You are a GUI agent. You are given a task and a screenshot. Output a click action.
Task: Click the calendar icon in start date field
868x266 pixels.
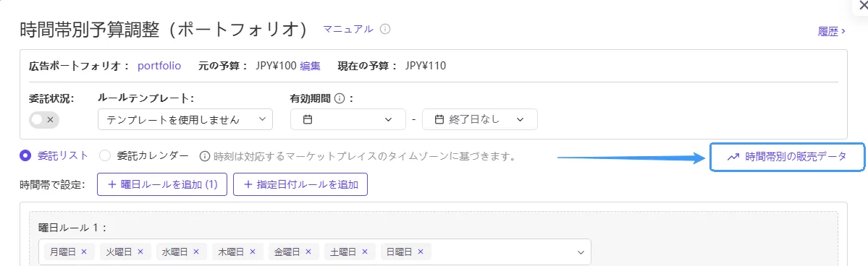(x=308, y=119)
